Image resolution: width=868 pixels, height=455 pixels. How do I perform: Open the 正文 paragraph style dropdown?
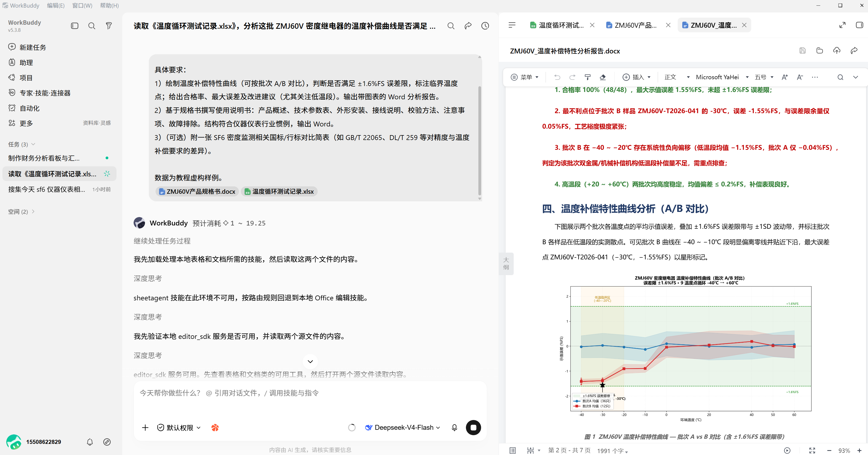point(677,77)
